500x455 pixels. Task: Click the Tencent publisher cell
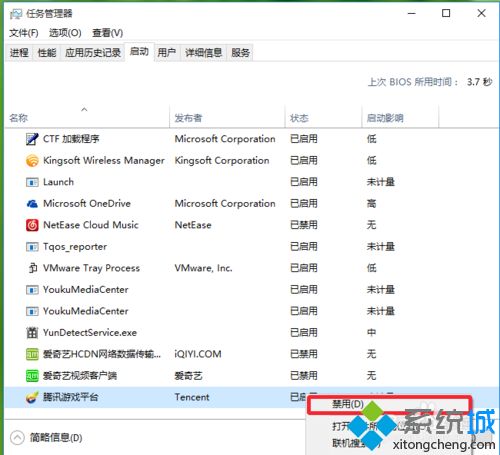click(192, 397)
